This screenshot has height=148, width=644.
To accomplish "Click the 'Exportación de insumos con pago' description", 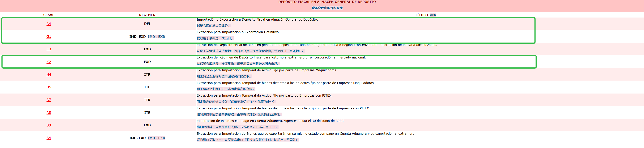I will [x=271, y=121].
